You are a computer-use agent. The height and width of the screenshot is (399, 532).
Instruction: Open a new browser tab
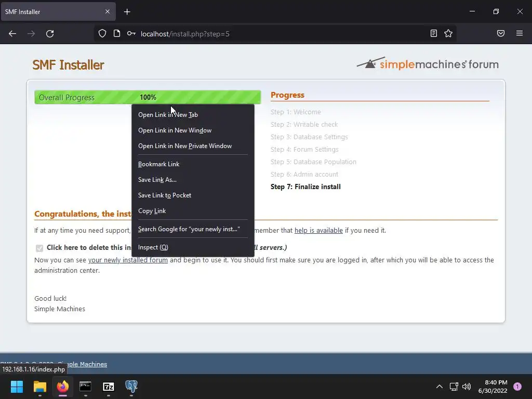point(127,12)
